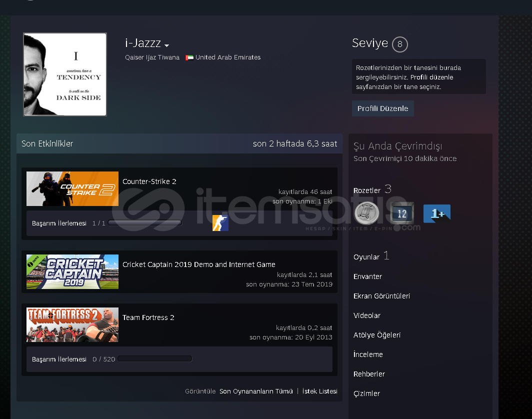Open Başarım İlerlemesi for Team Fortress 2
This screenshot has height=419, width=532.
click(59, 359)
